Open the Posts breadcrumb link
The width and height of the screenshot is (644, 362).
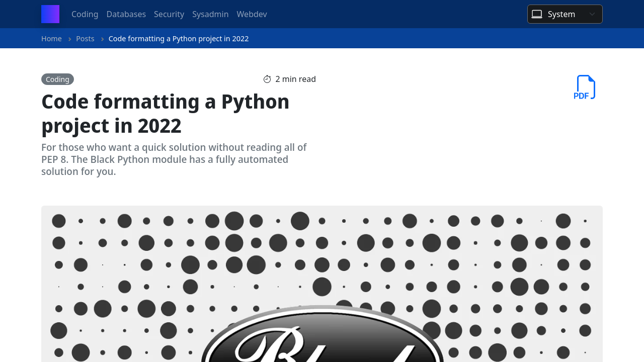point(85,38)
